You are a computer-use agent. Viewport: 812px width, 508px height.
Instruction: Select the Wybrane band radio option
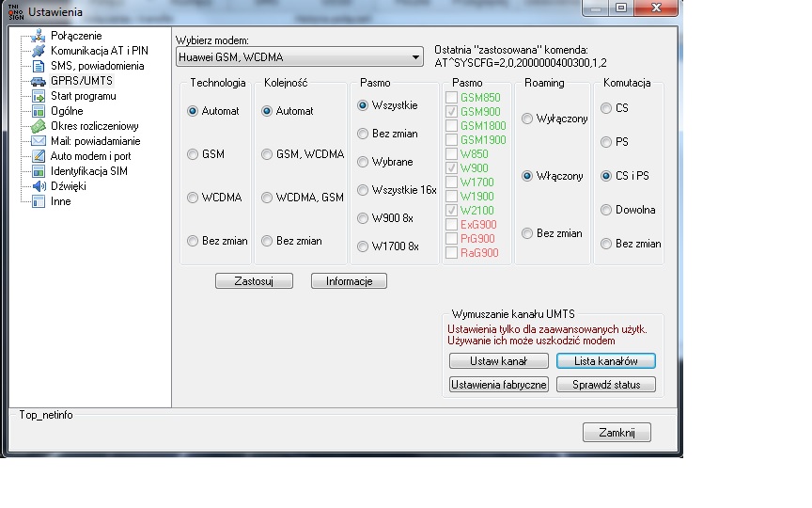click(x=363, y=162)
